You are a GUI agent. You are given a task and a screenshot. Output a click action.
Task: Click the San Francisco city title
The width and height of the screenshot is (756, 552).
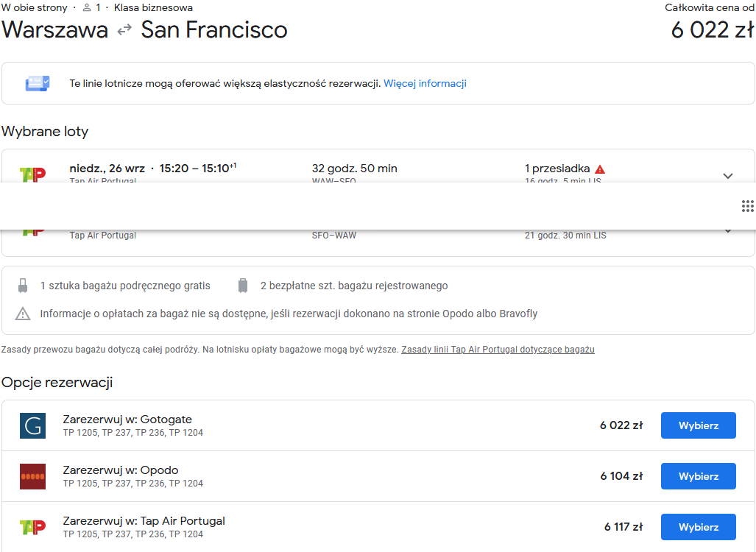pos(214,30)
